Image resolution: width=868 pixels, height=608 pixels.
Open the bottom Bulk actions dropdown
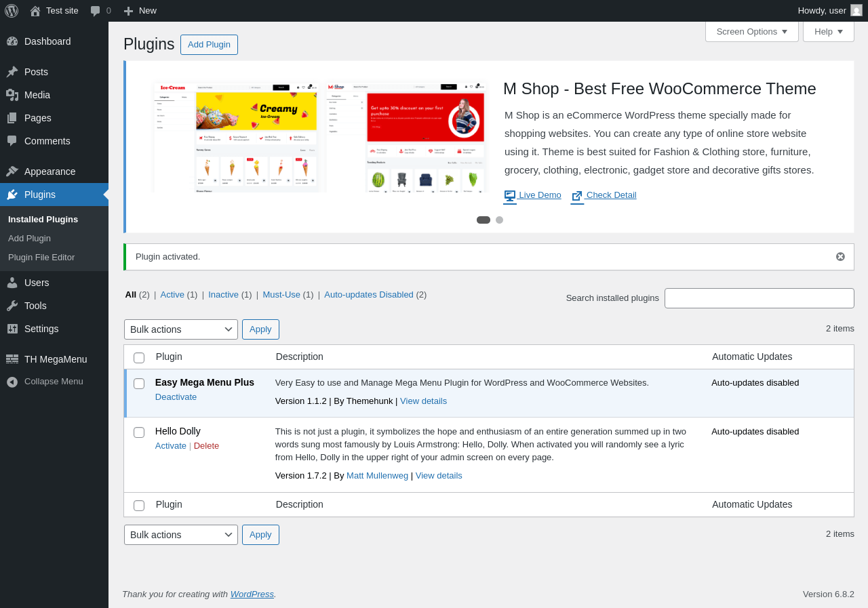click(x=181, y=535)
